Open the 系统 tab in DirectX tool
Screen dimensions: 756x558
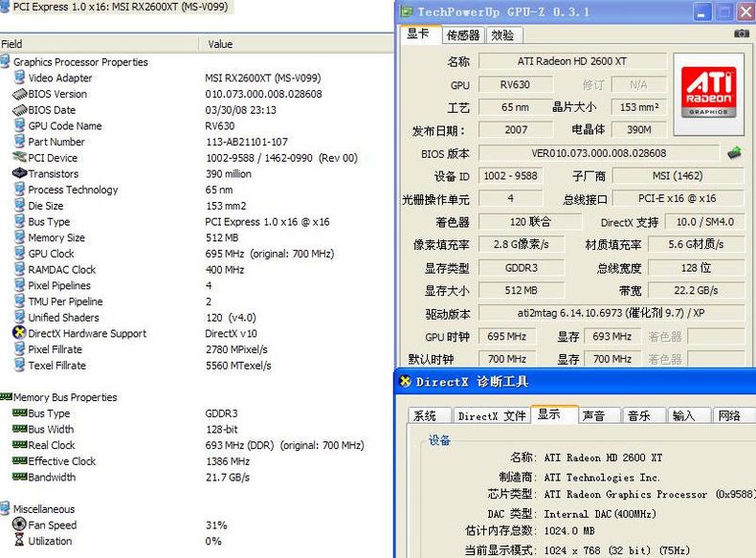429,415
